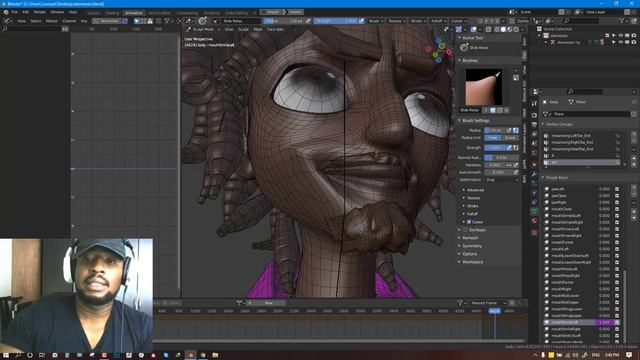The height and width of the screenshot is (360, 640).
Task: Open the Falloff popover in tool header
Action: pyautogui.click(x=438, y=21)
